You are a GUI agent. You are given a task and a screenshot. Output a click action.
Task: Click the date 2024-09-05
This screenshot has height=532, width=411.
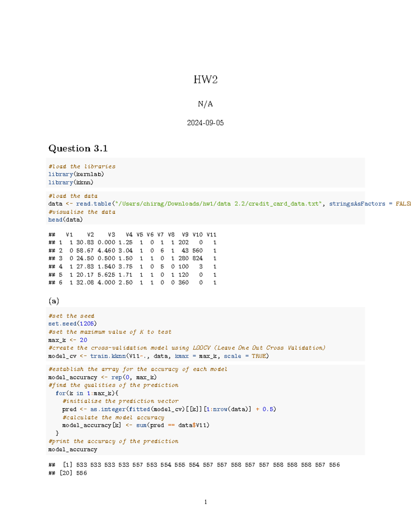(x=205, y=123)
